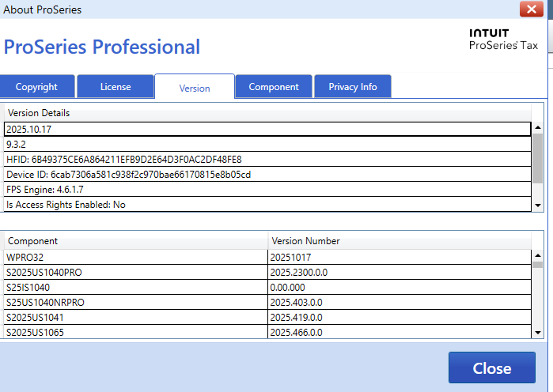Select the Version tab
This screenshot has width=553, height=392.
(195, 88)
